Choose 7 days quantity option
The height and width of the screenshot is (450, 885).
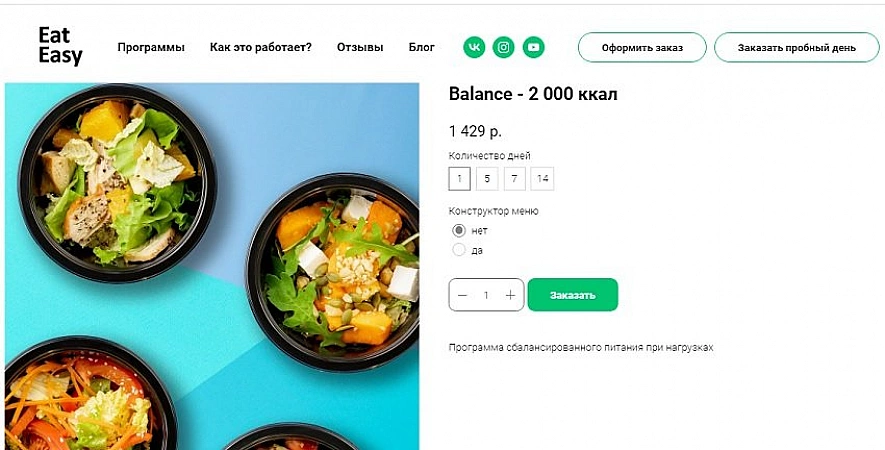click(x=514, y=179)
